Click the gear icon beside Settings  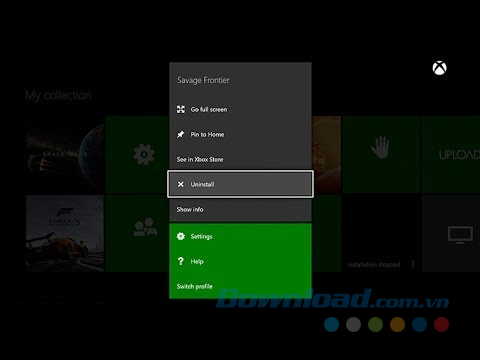click(181, 236)
